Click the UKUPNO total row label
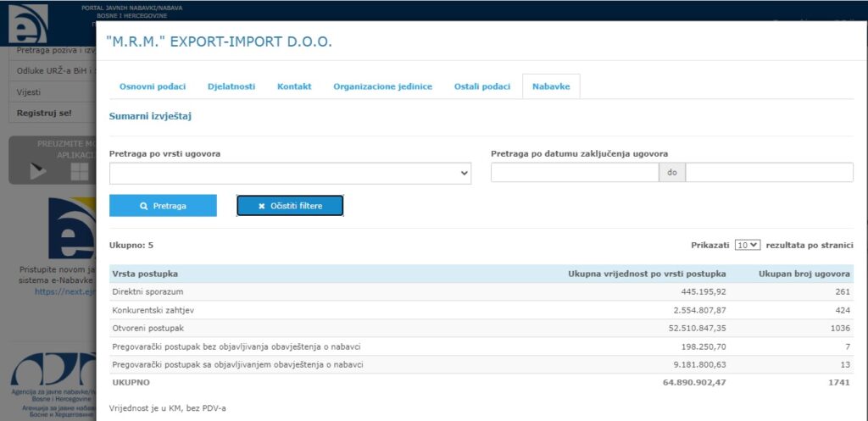This screenshot has height=421, width=868. pos(131,382)
